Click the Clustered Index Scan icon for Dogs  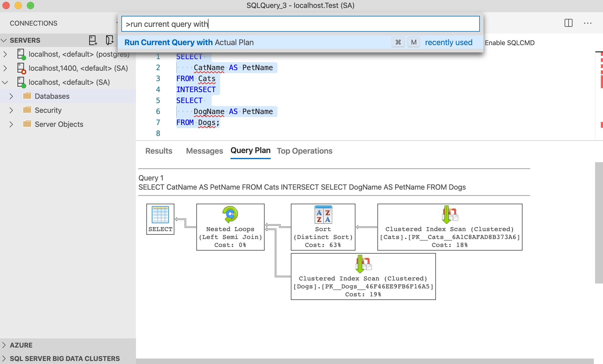click(363, 264)
